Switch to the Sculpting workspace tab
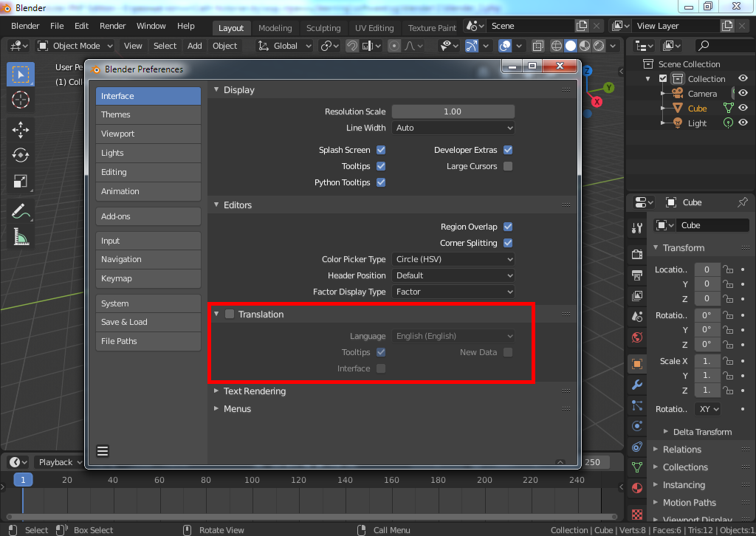Screen dimensions: 756x536 coord(323,28)
